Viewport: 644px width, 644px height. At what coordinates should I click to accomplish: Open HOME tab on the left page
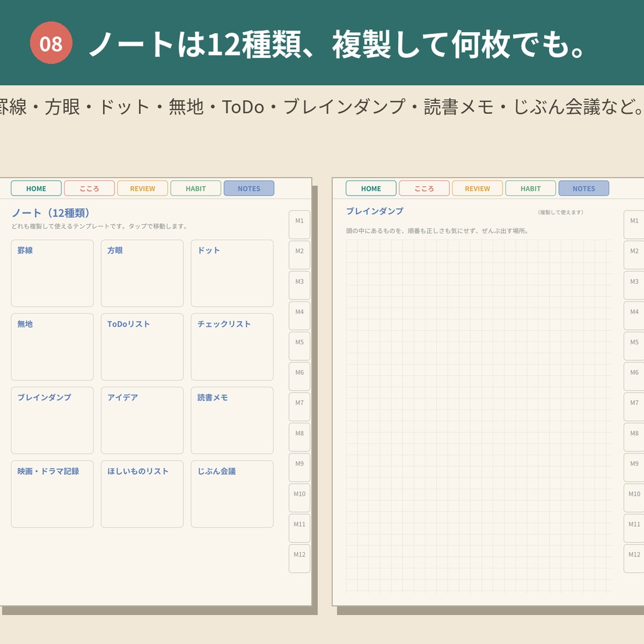pyautogui.click(x=36, y=189)
